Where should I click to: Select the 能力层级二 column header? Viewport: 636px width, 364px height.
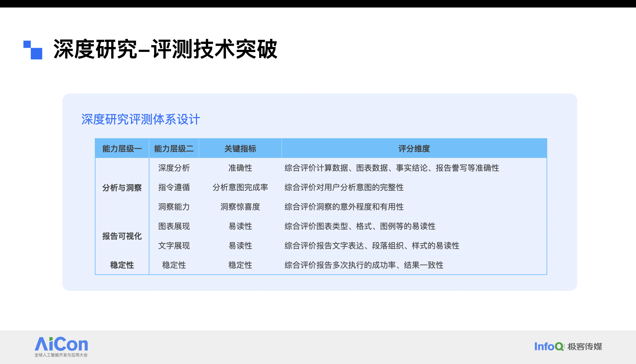coord(174,149)
